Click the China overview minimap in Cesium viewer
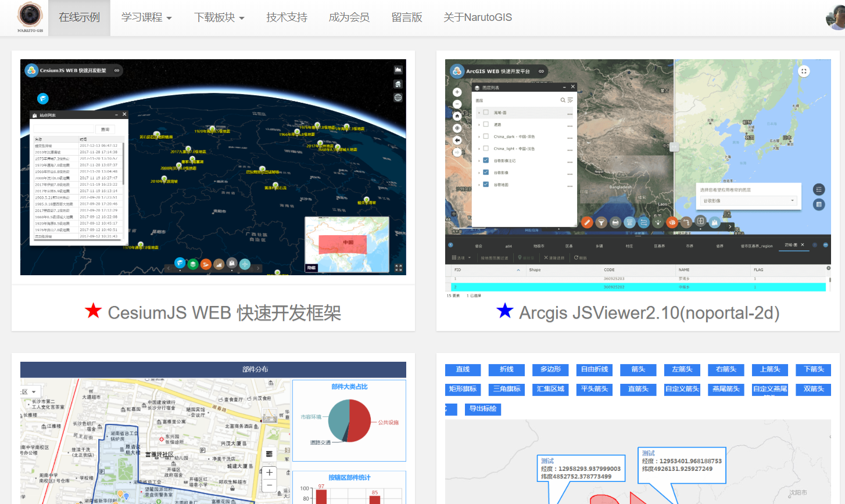 pos(347,244)
